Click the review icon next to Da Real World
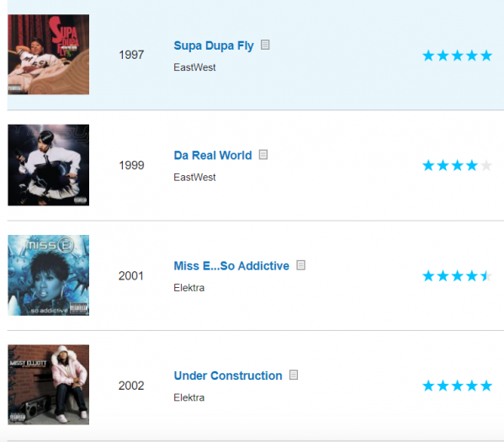The width and height of the screenshot is (504, 442). (x=263, y=155)
